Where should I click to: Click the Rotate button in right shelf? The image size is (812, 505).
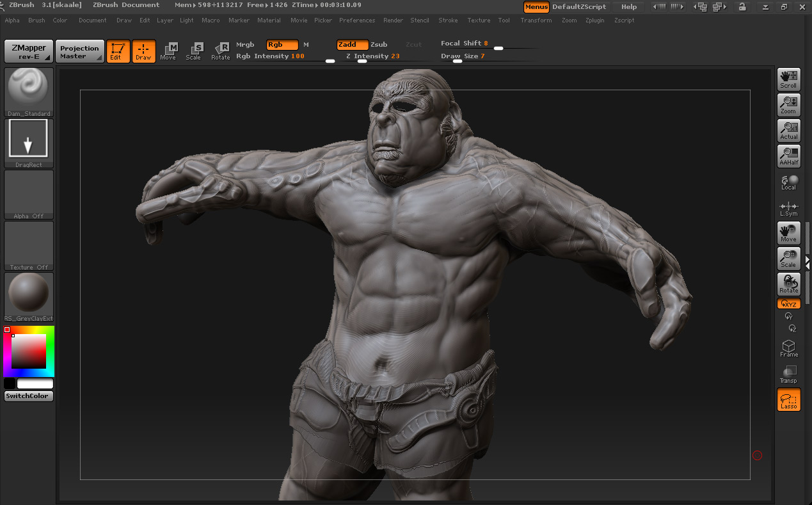[x=789, y=284]
